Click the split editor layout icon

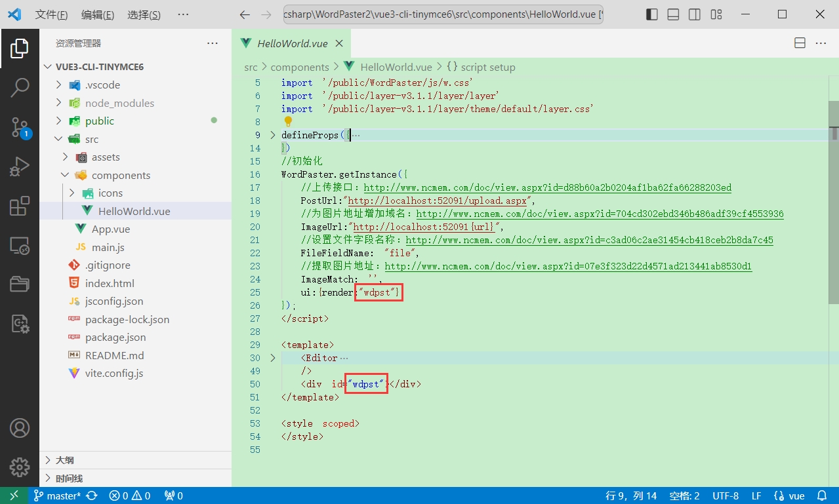[x=800, y=43]
